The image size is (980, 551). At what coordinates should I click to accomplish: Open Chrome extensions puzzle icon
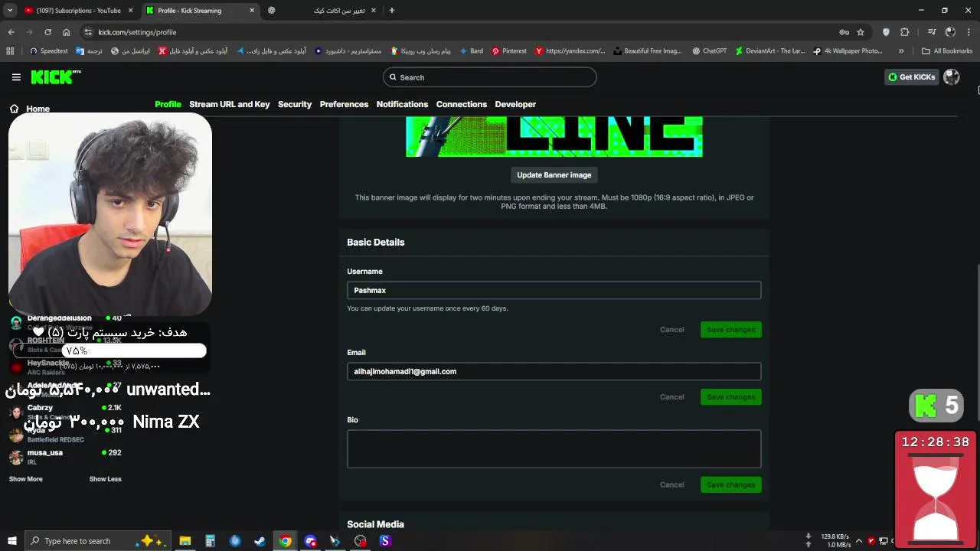point(905,32)
